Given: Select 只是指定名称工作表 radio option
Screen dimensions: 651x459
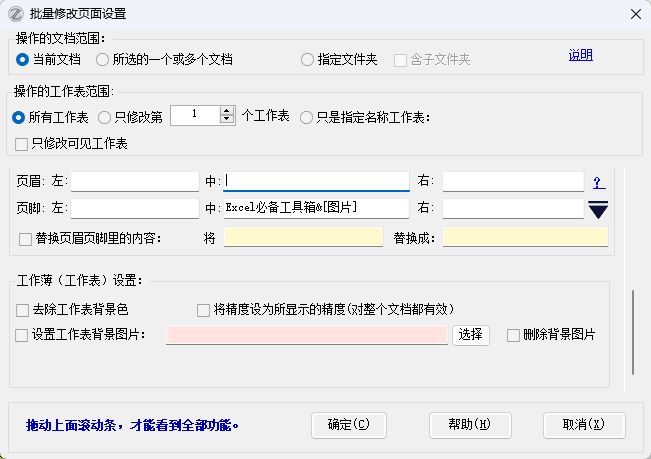Looking at the screenshot, I should (306, 117).
